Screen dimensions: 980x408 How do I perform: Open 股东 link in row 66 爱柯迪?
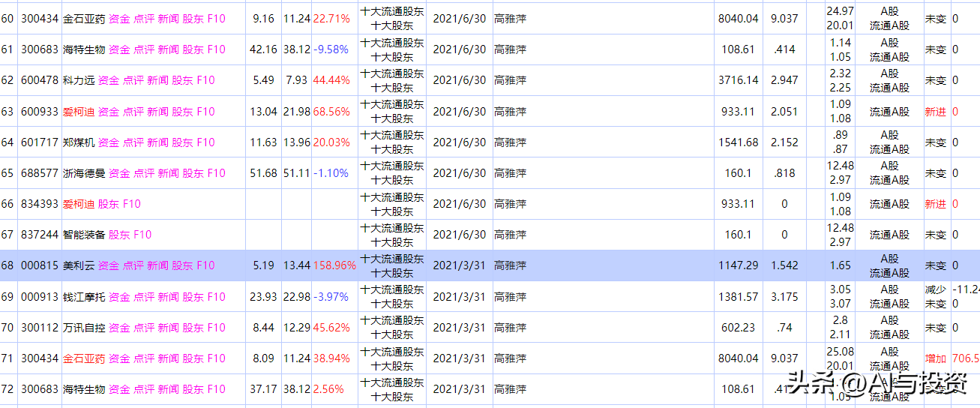[x=109, y=203]
